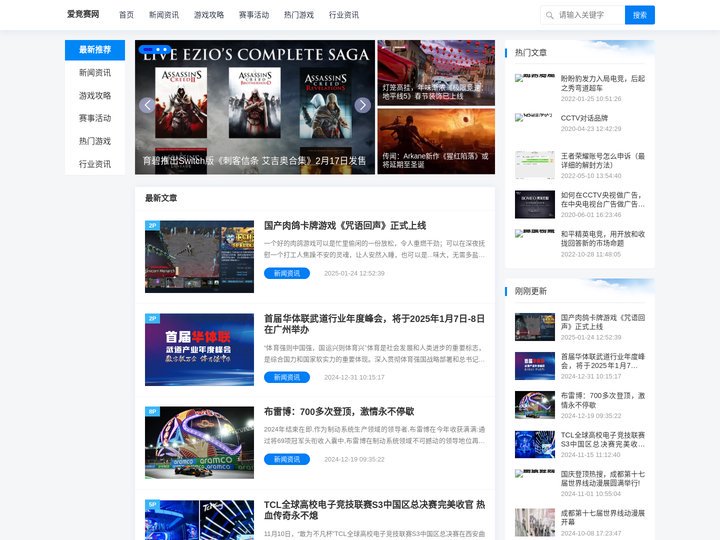This screenshot has width=720, height=540.
Task: Open 游戏攻略 in top navigation
Action: coord(209,15)
